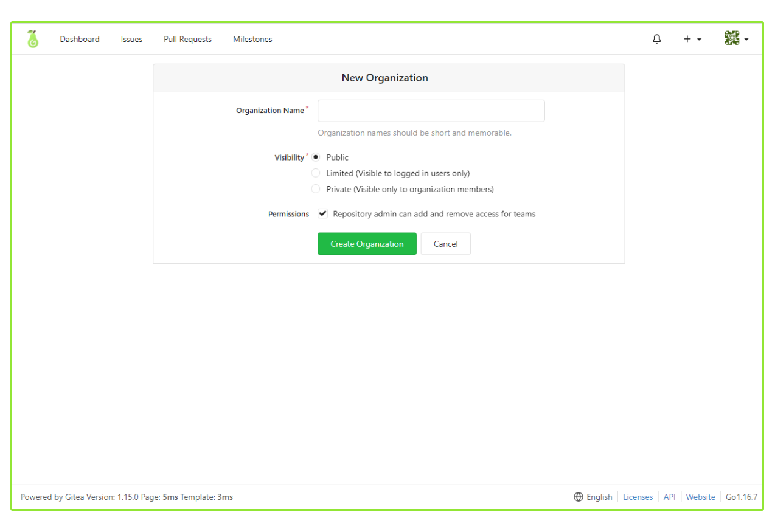Click the plus create icon
The width and height of the screenshot is (775, 532).
pos(687,39)
